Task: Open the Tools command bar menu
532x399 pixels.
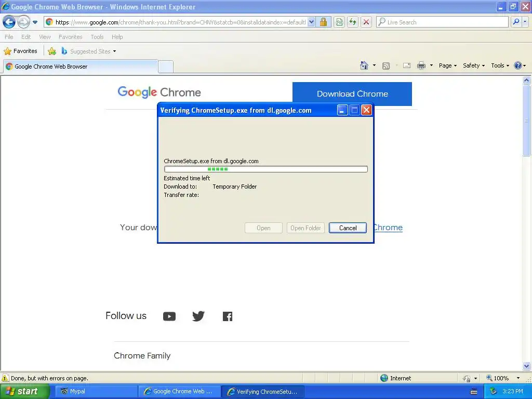Action: click(x=500, y=65)
